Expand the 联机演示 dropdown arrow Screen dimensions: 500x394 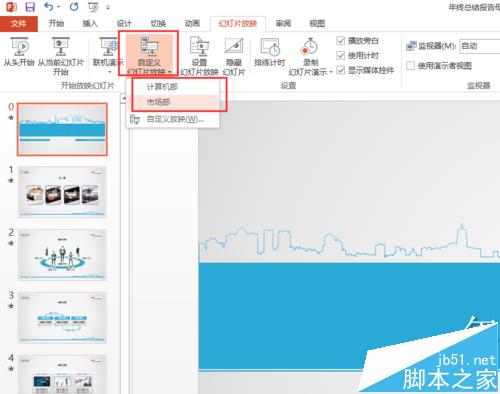[110, 72]
